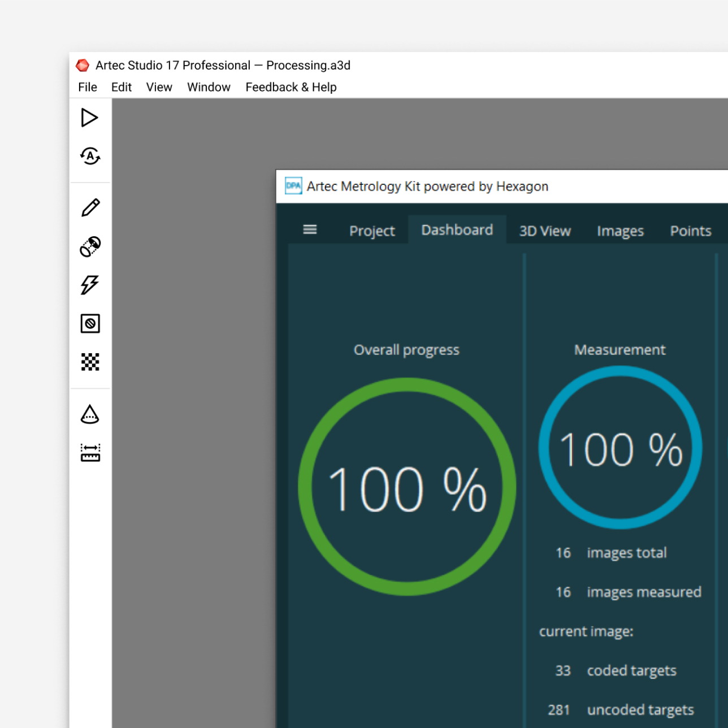Switch to the Project tab
The image size is (728, 728).
click(x=372, y=231)
